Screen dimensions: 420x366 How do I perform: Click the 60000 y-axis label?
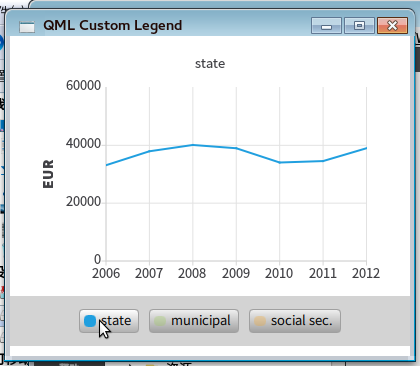point(83,86)
